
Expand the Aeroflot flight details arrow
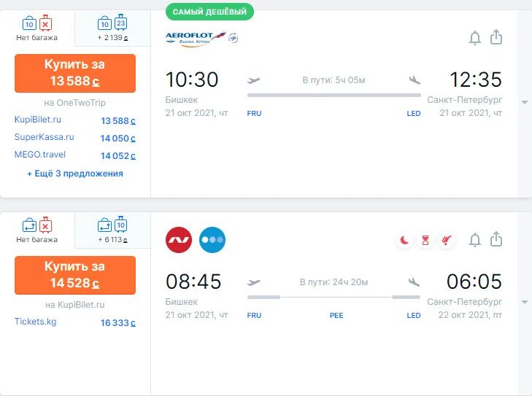tap(525, 102)
